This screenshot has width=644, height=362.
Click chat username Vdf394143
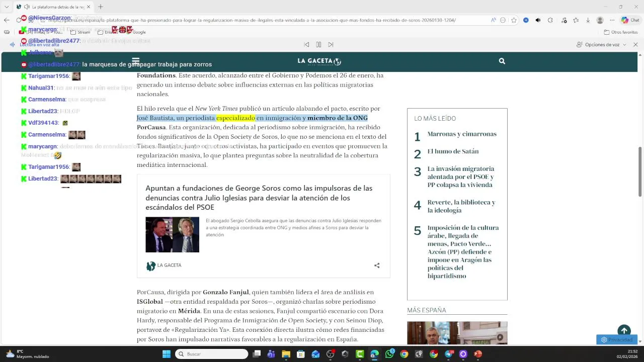click(x=43, y=123)
